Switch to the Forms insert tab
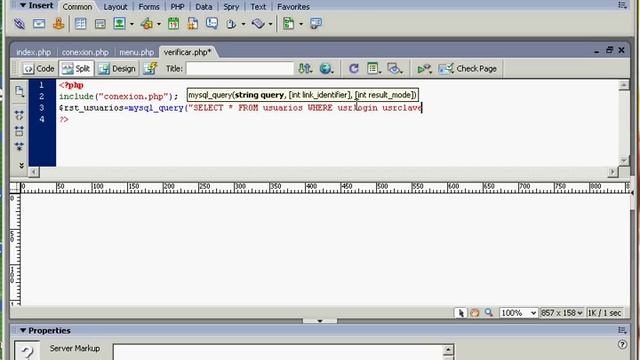640x360 pixels. 149,7
